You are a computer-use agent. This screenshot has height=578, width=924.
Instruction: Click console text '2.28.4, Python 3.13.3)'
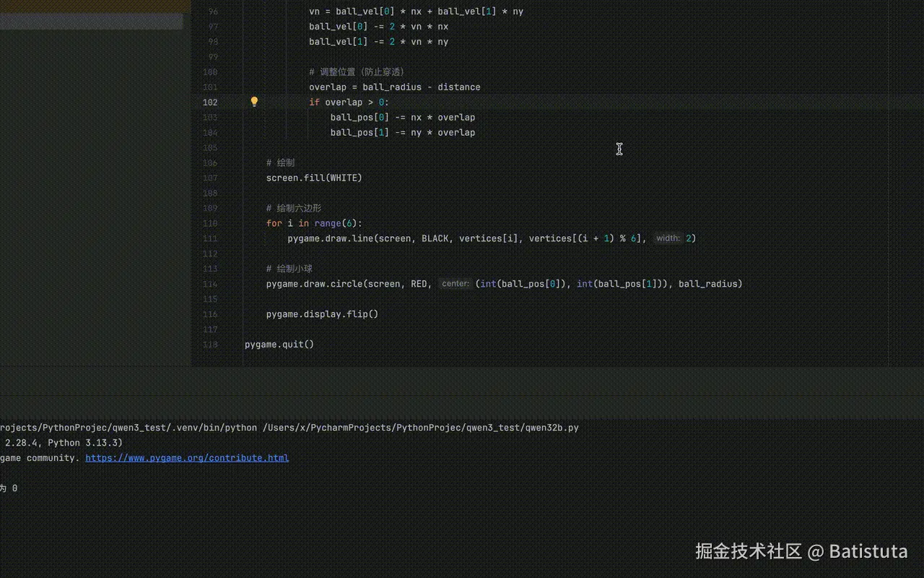64,443
